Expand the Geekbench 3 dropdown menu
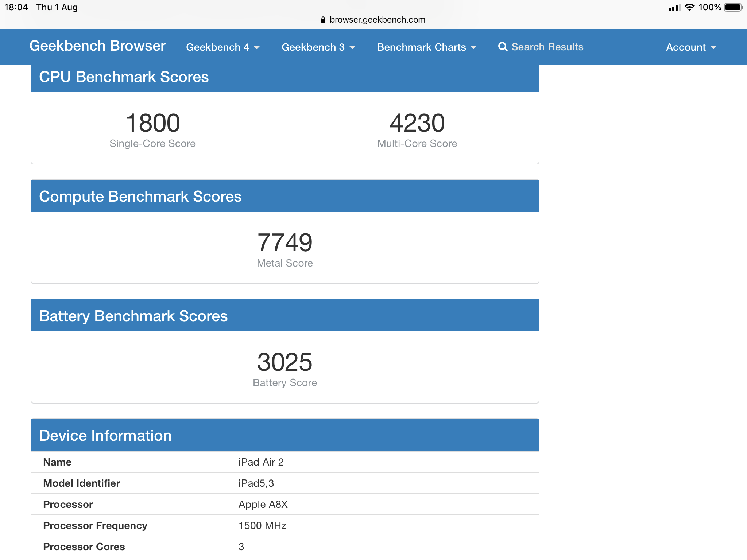The height and width of the screenshot is (560, 747). (x=318, y=47)
